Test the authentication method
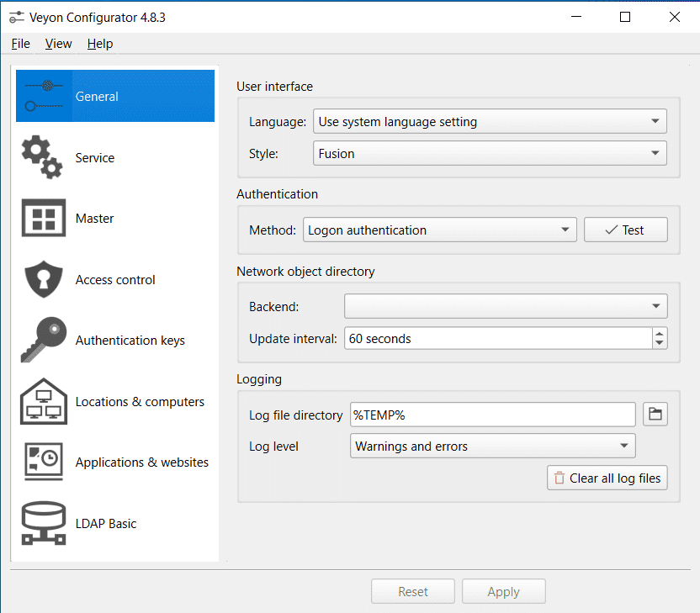Viewport: 700px width, 613px height. point(625,230)
